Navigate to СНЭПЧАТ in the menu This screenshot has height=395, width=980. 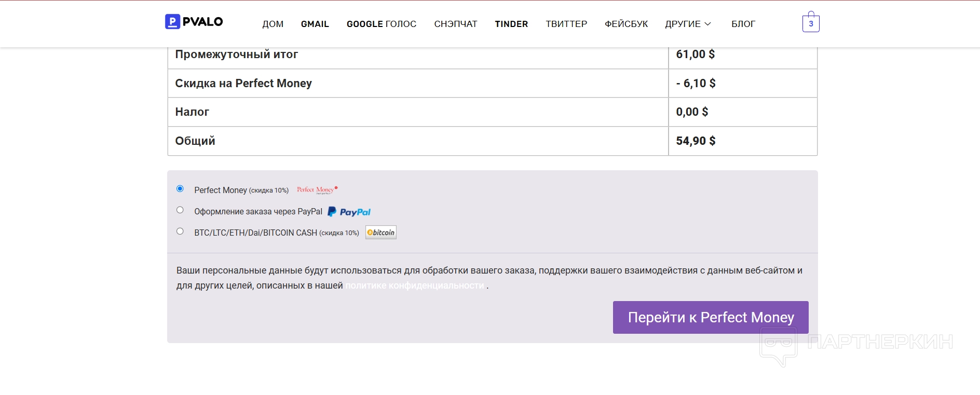point(456,24)
